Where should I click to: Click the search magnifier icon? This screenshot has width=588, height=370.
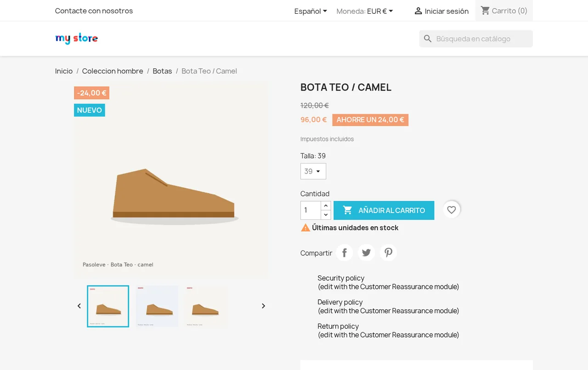point(428,39)
